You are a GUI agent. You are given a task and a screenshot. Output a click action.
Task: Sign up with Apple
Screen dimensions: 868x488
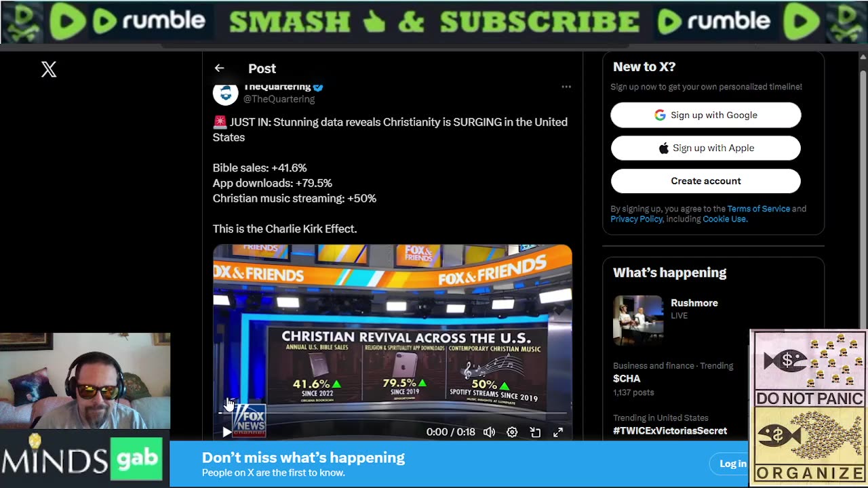pos(706,148)
